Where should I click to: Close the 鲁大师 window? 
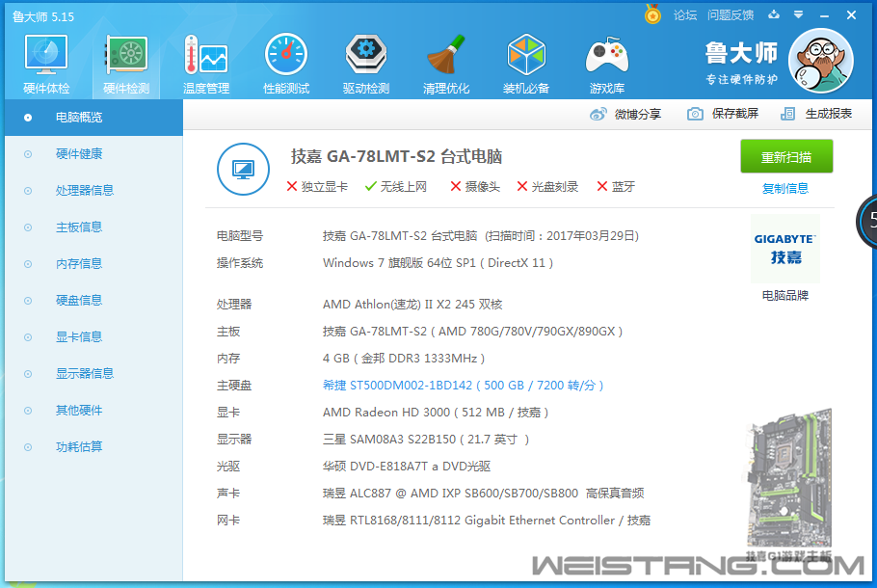coord(851,15)
